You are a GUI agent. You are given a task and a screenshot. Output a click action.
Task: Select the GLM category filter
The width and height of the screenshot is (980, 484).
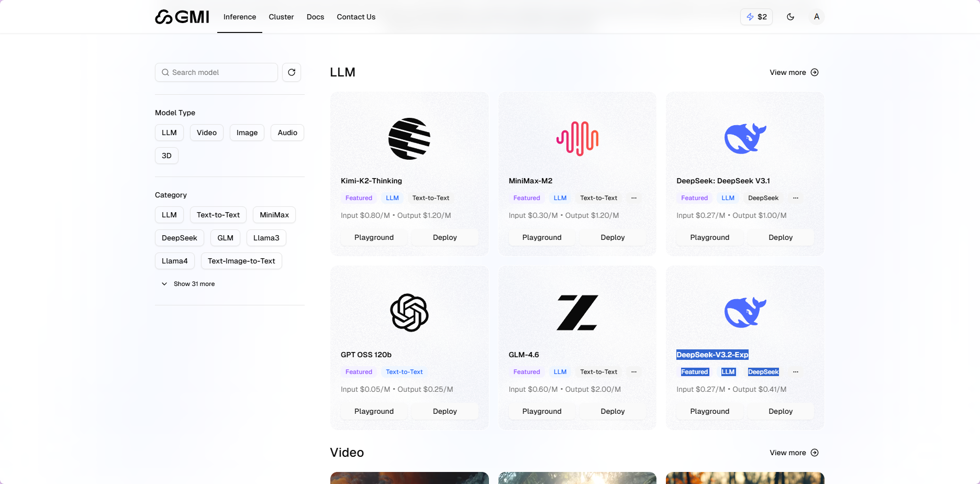(x=225, y=238)
